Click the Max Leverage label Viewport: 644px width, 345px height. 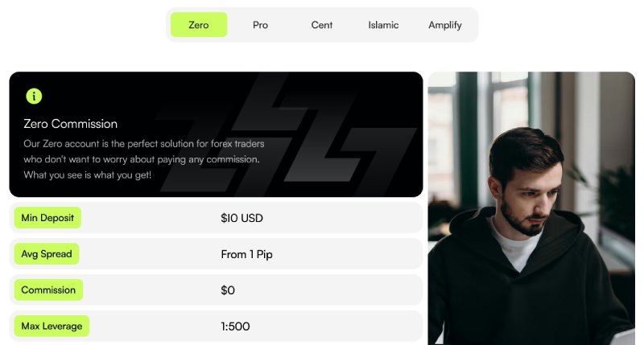(52, 327)
